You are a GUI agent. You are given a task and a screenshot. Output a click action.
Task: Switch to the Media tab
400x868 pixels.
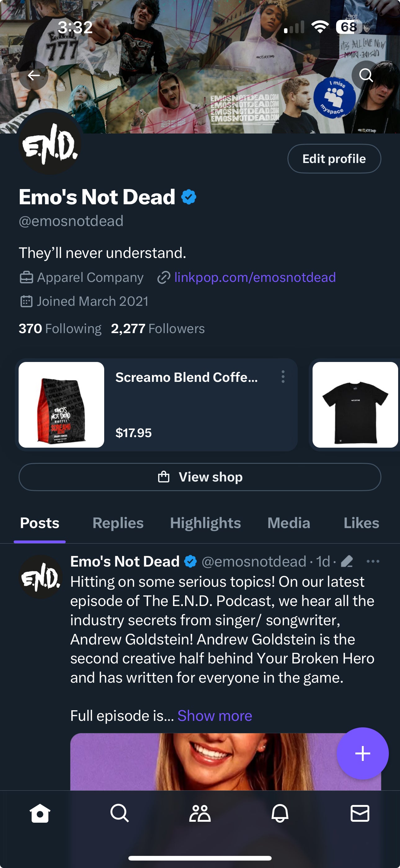289,523
